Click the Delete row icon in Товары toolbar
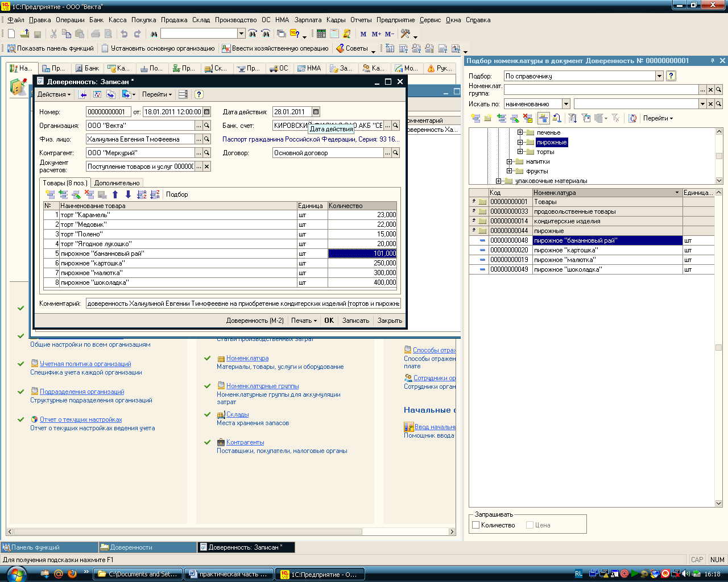 point(89,194)
